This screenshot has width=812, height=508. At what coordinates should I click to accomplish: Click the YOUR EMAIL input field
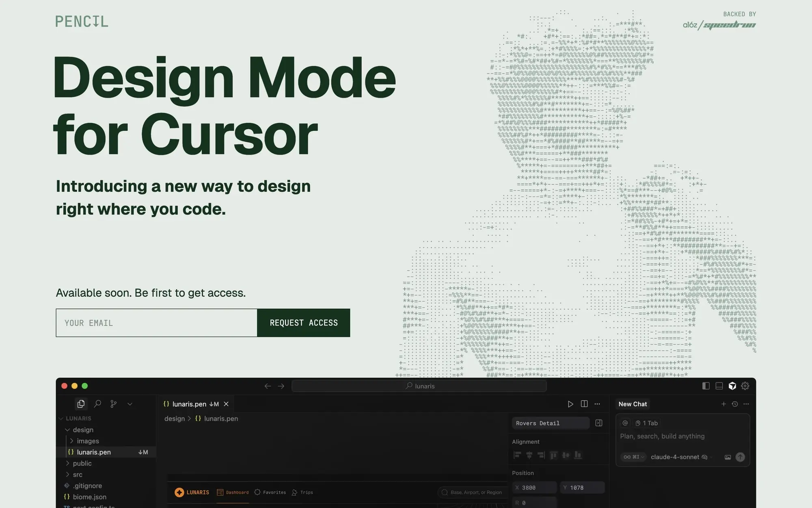point(156,323)
